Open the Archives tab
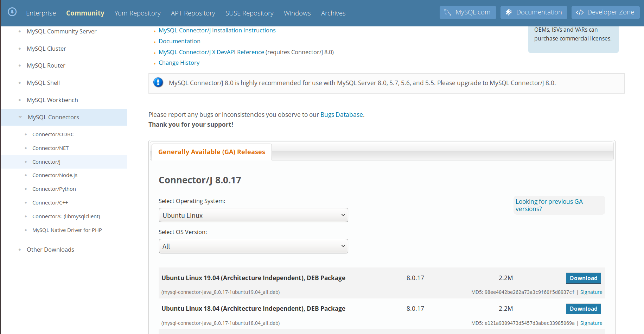Viewport: 644px width, 334px height. [x=333, y=13]
